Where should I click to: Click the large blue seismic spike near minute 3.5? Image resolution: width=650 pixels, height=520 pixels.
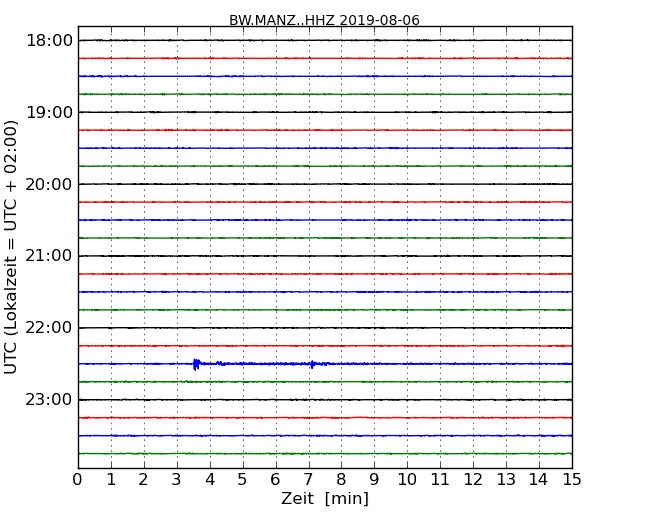(x=196, y=364)
